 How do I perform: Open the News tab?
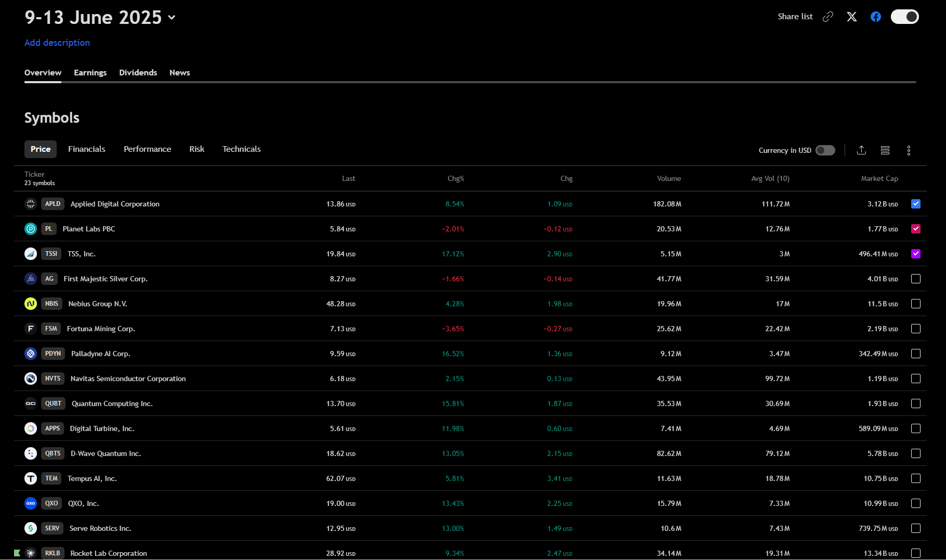(179, 73)
